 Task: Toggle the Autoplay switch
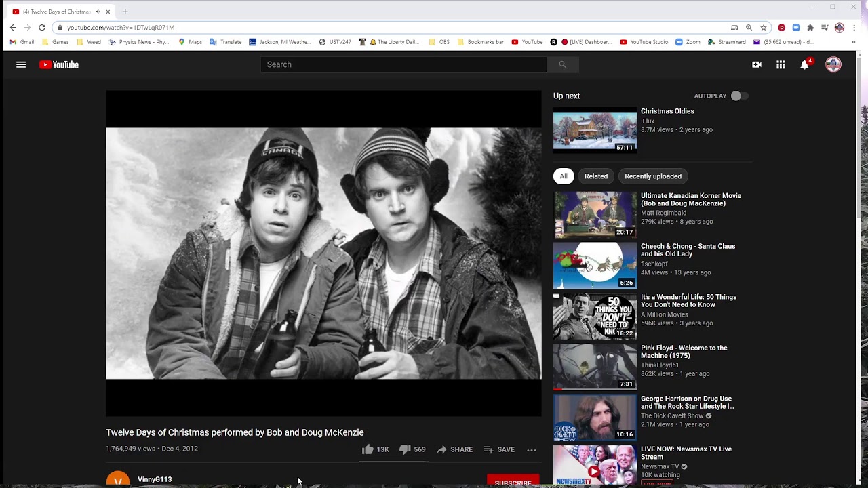click(x=739, y=96)
